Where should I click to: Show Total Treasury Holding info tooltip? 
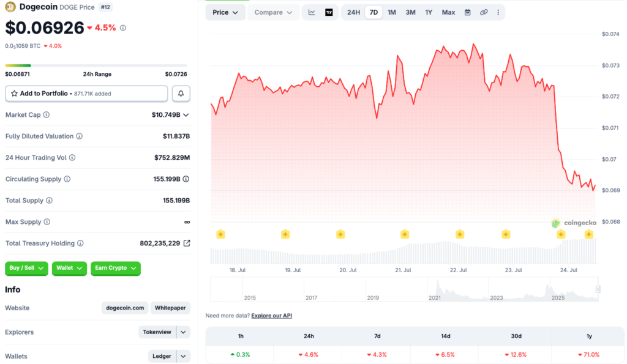coord(80,243)
